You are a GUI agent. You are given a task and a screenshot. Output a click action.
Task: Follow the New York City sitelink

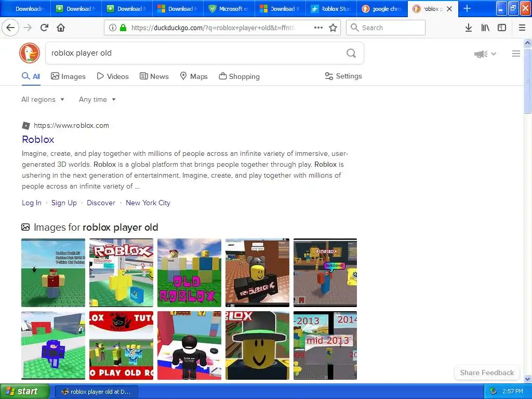(x=148, y=203)
